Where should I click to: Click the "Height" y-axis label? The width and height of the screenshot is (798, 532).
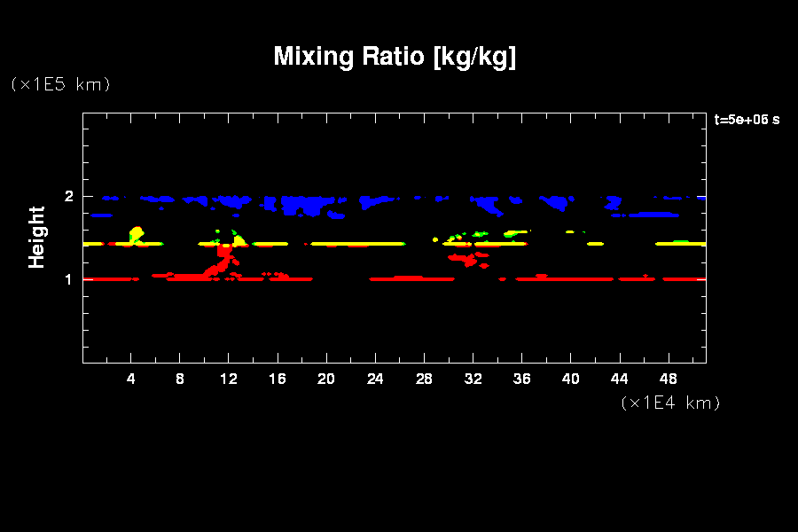coord(36,237)
